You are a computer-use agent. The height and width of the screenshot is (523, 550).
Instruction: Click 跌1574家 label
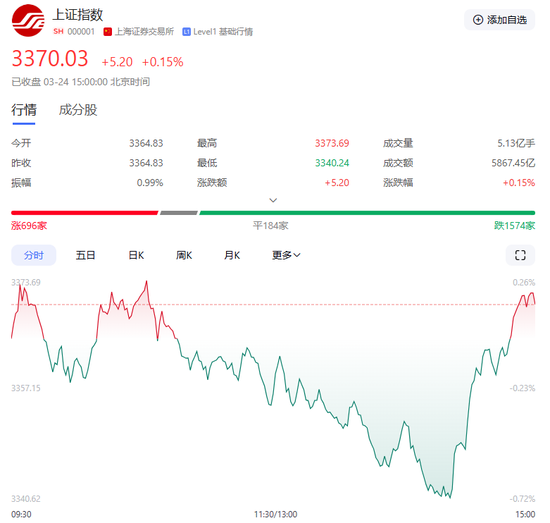click(515, 226)
